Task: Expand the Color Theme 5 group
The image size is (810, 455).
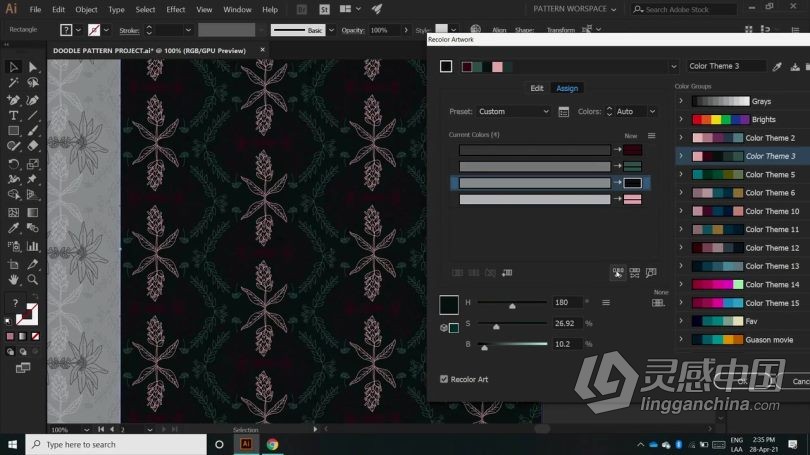Action: pyautogui.click(x=681, y=175)
